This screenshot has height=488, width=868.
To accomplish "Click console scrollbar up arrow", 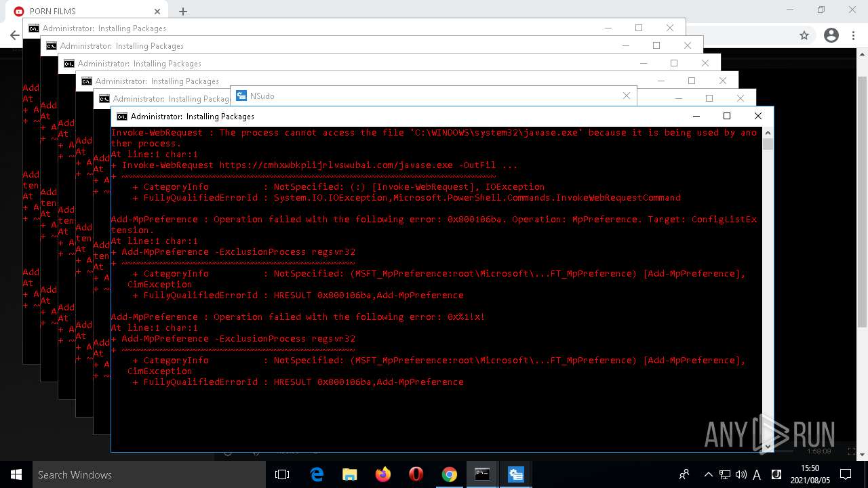I will click(x=768, y=132).
